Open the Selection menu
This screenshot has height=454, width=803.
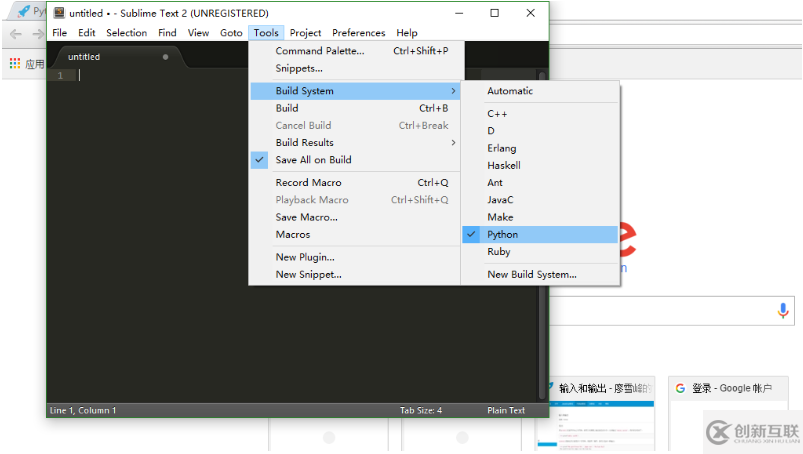coord(126,33)
